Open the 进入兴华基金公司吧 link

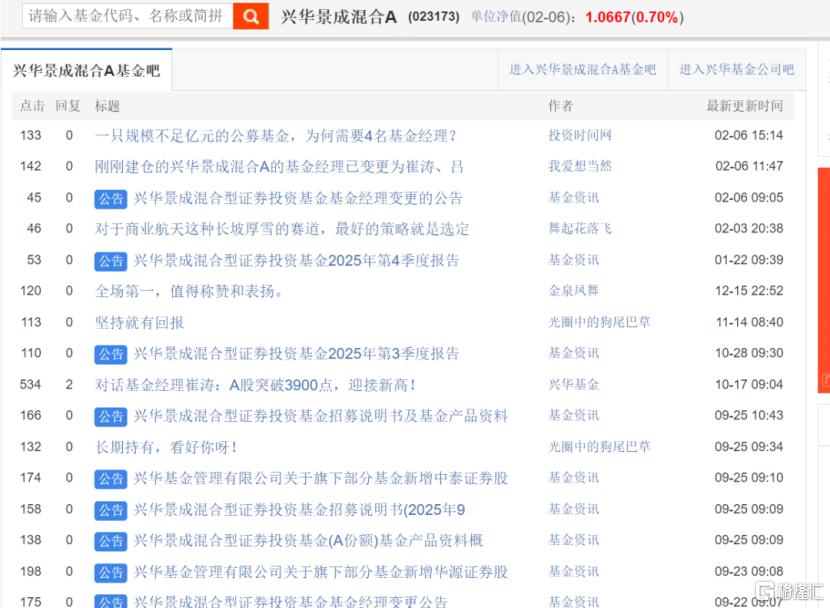[736, 70]
